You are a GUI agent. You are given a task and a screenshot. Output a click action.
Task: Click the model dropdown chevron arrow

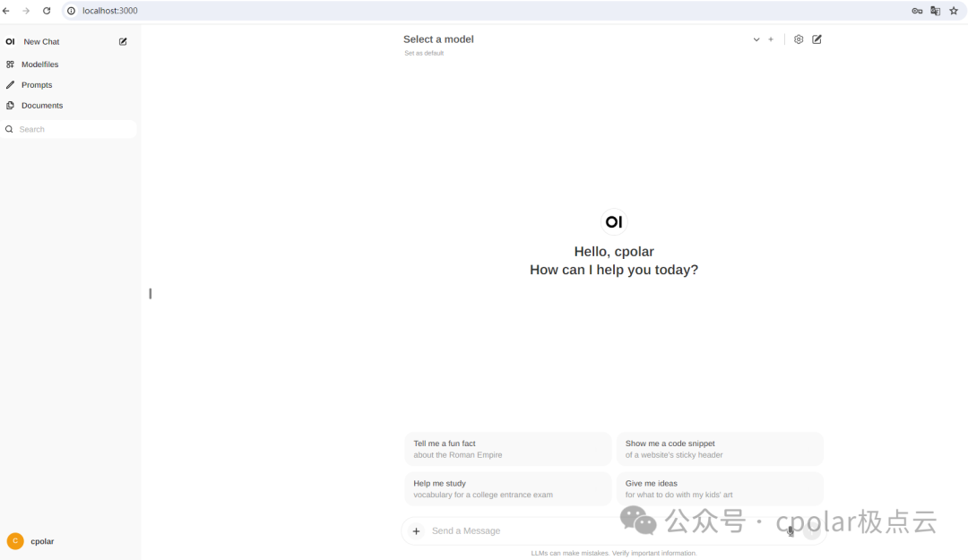(x=756, y=39)
